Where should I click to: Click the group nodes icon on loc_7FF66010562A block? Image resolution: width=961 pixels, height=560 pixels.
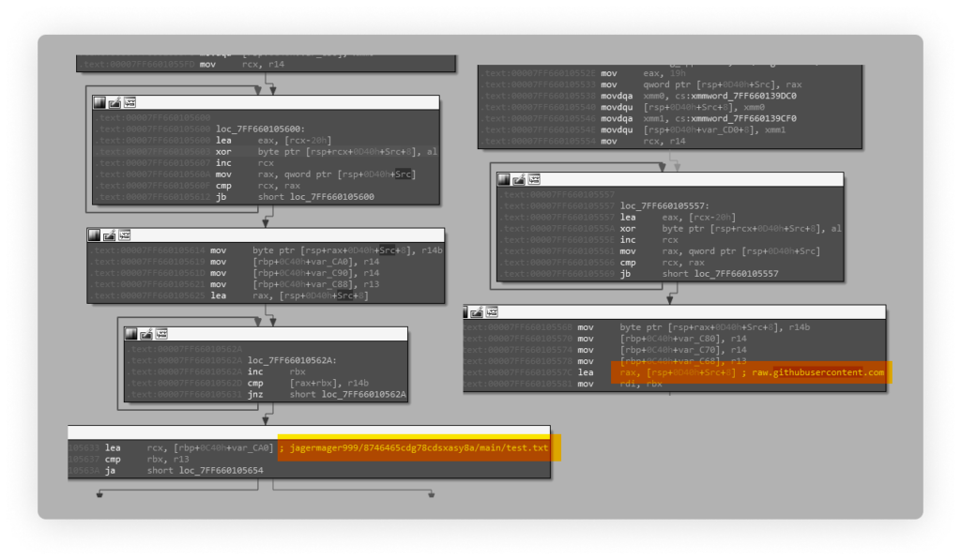(x=161, y=334)
